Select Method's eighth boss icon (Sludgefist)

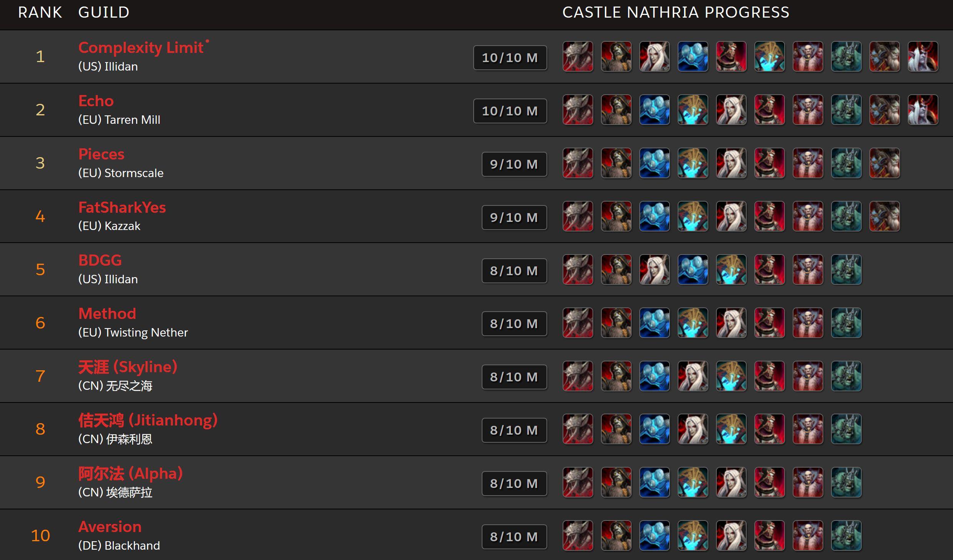pyautogui.click(x=846, y=323)
